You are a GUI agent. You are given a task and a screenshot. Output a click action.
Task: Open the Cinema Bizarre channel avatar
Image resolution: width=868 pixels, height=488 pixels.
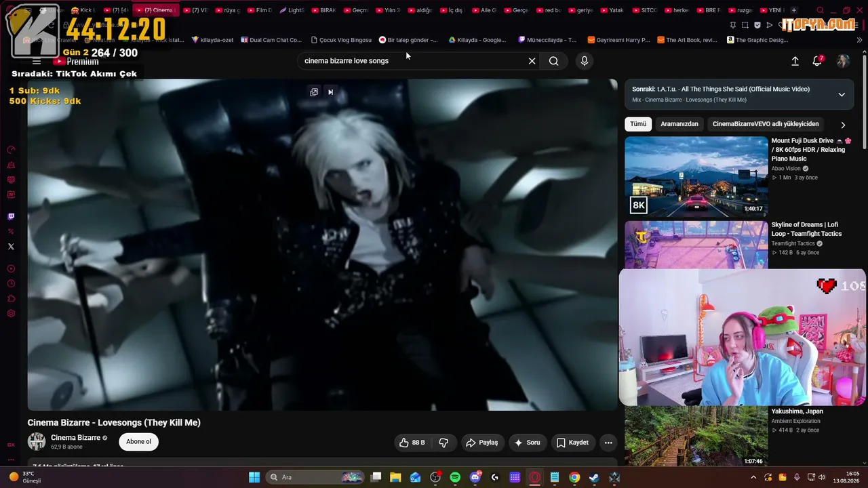(37, 442)
